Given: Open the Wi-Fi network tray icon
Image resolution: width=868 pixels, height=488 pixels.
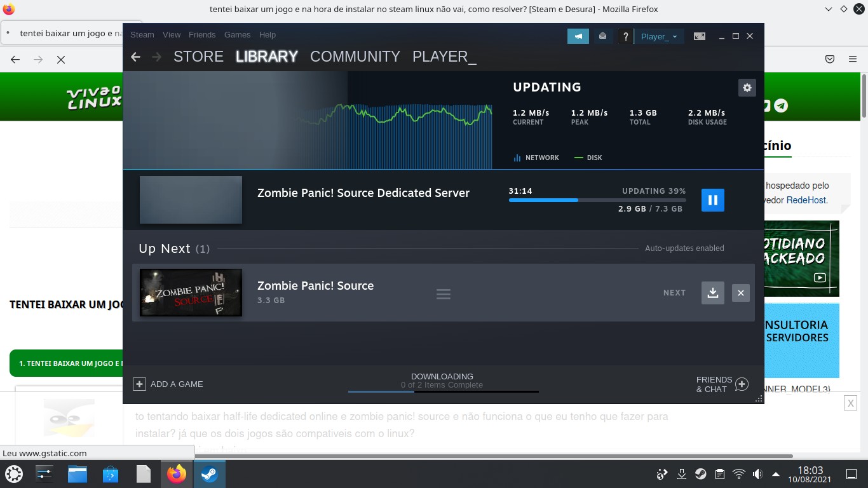Looking at the screenshot, I should pos(738,474).
